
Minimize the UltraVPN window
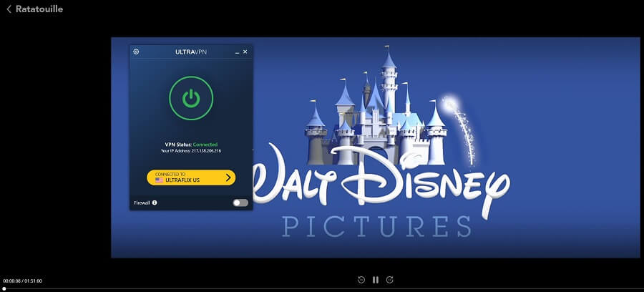[237, 52]
